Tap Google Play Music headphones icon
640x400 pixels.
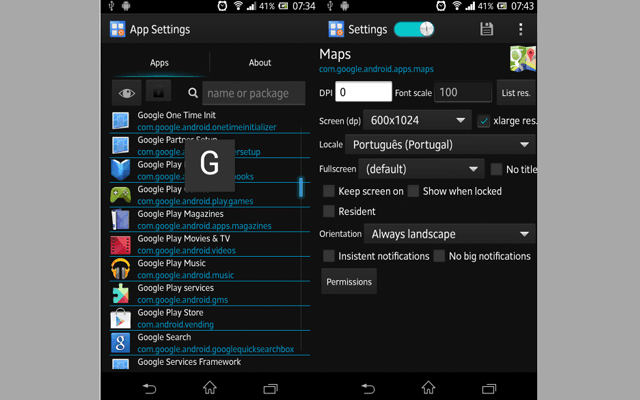[120, 269]
